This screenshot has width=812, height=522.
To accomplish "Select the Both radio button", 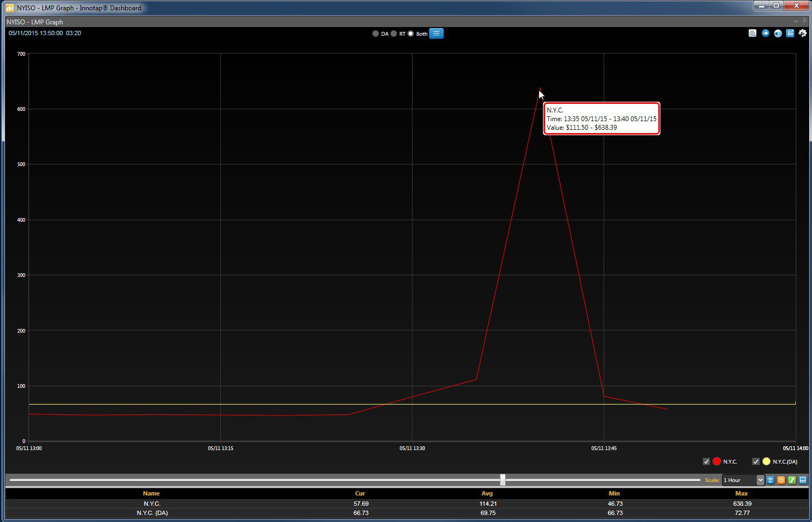I will pos(411,34).
